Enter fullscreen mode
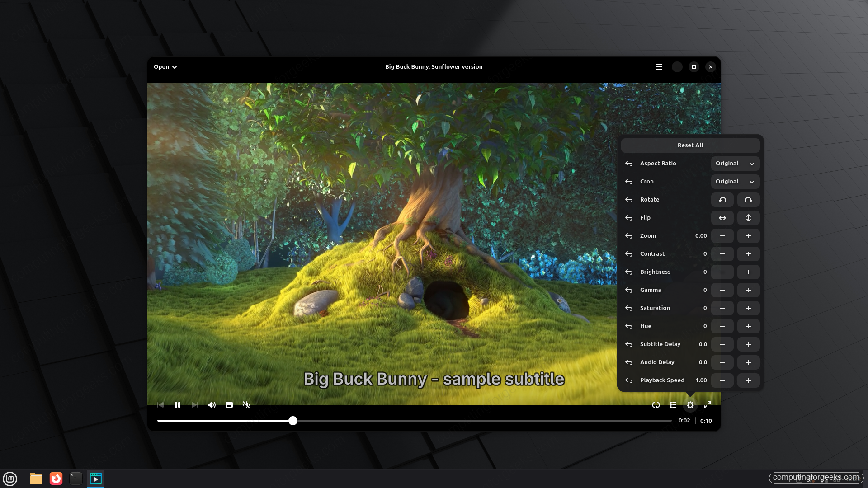This screenshot has height=488, width=868. (708, 405)
